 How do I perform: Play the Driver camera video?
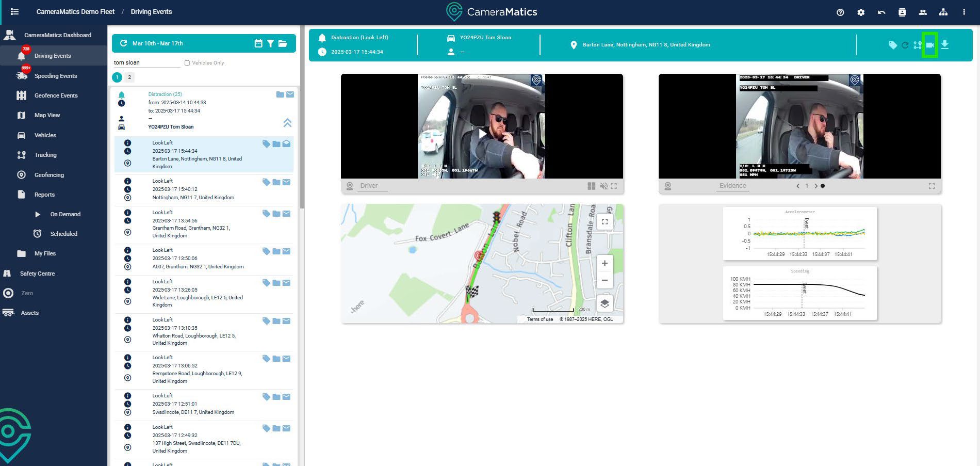tap(482, 134)
